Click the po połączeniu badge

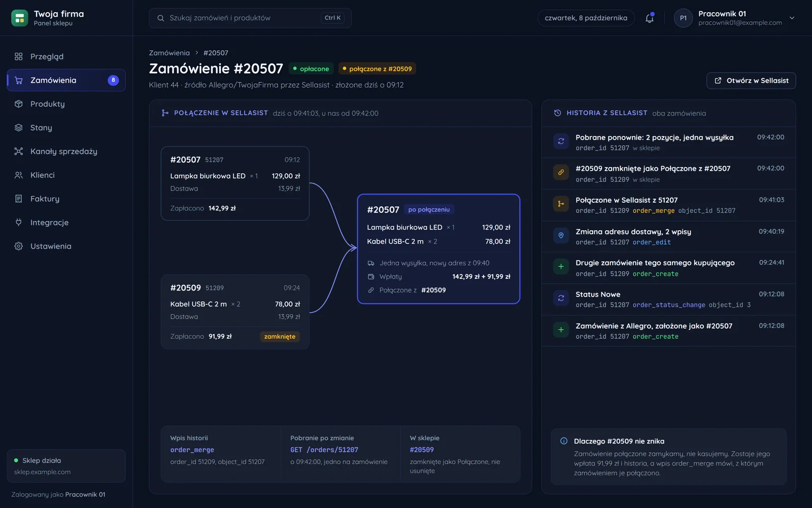click(429, 209)
